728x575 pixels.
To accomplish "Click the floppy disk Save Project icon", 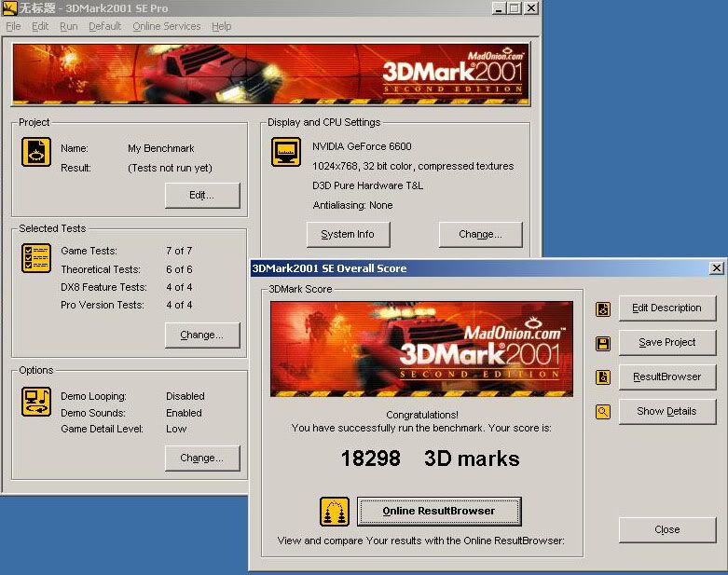I will (x=603, y=344).
